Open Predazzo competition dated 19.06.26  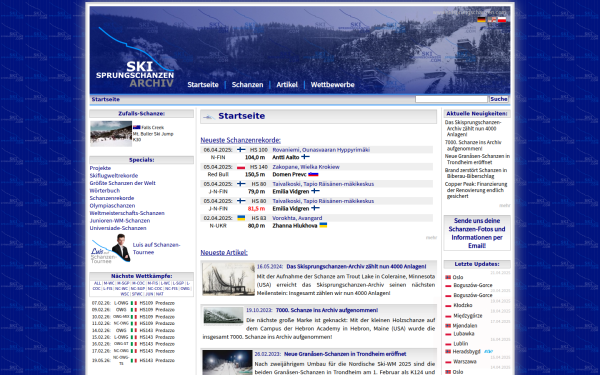(165, 360)
